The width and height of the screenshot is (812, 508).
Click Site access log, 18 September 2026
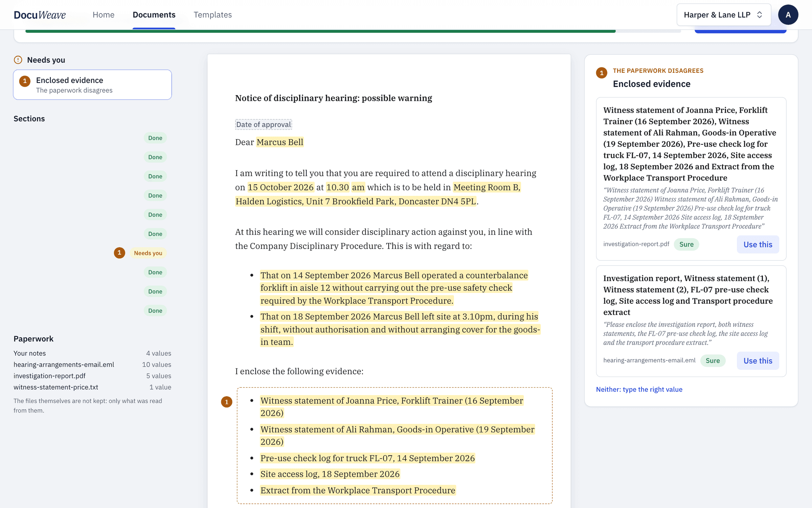[x=330, y=474]
